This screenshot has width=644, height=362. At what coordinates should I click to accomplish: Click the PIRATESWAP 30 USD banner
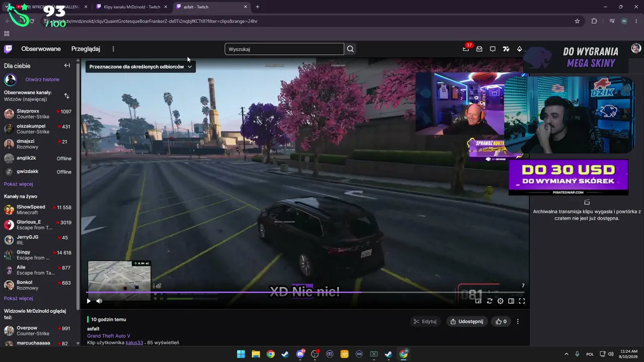569,177
